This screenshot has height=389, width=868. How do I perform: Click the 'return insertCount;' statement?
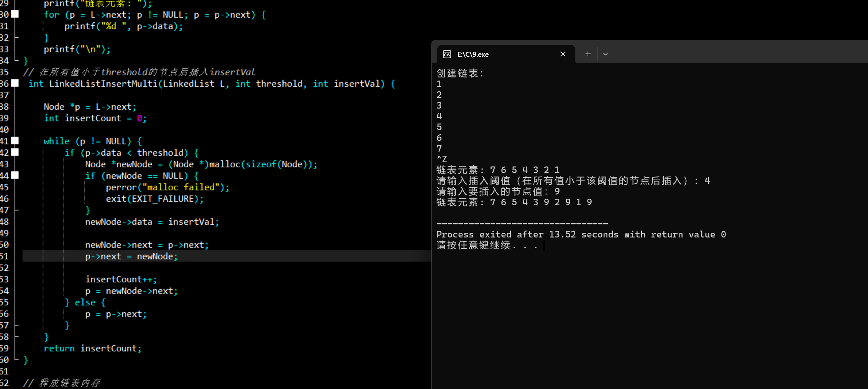coord(92,348)
